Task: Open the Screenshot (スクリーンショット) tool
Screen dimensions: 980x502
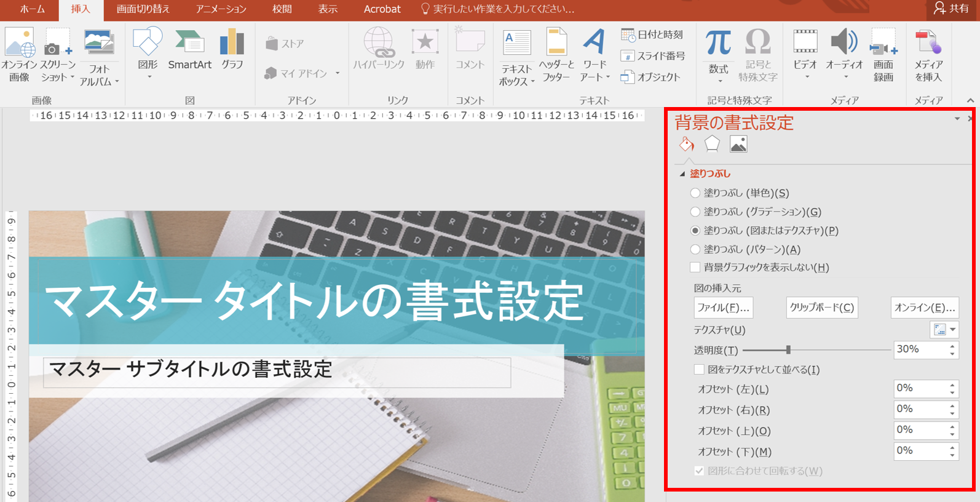Action: [57, 55]
